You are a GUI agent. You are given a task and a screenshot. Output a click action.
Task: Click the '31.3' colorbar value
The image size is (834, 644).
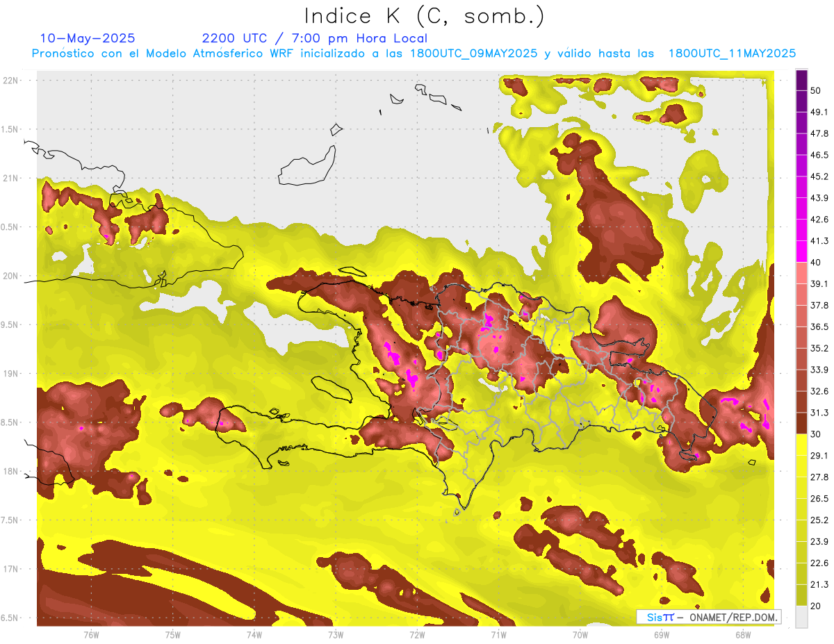click(x=819, y=413)
